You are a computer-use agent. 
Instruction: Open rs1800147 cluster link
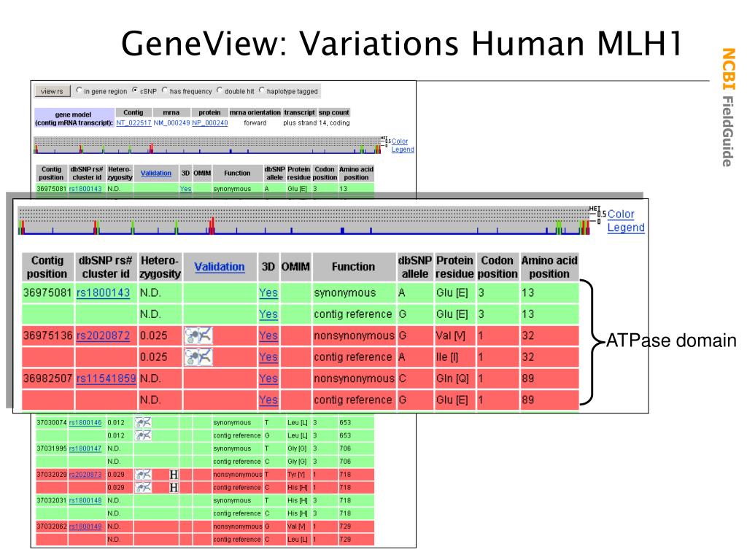point(85,448)
